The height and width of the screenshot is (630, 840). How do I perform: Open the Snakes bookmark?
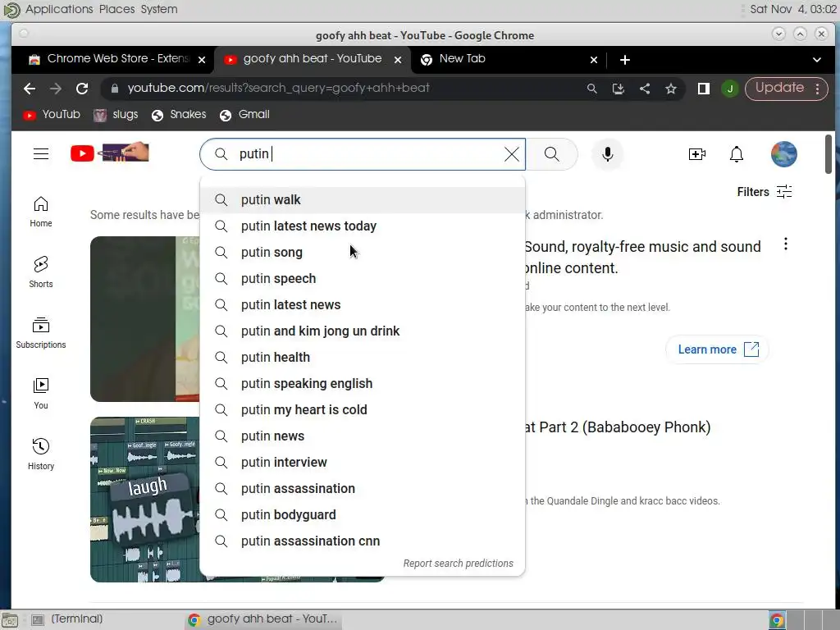coord(179,115)
